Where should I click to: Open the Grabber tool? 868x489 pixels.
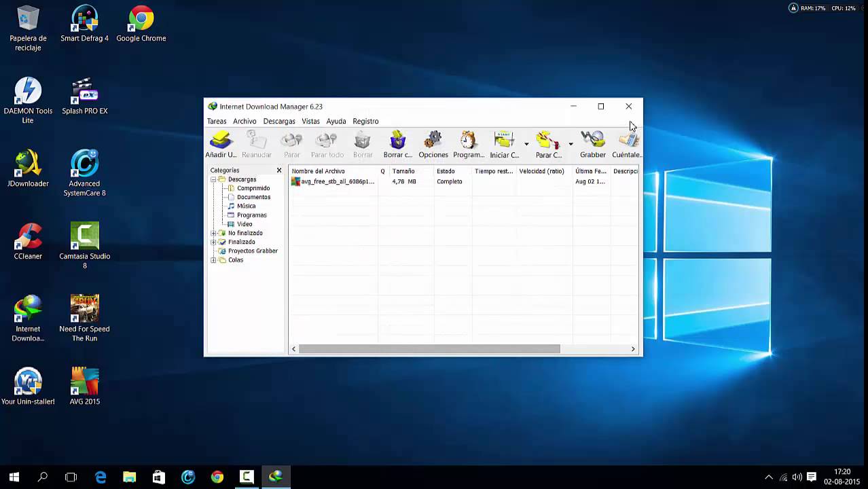(x=592, y=144)
